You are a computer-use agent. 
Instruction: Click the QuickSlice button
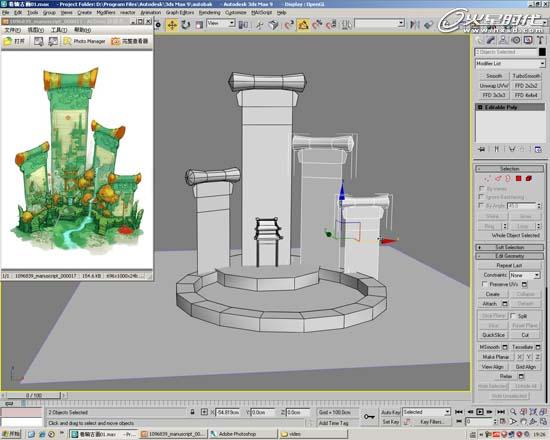tap(493, 335)
